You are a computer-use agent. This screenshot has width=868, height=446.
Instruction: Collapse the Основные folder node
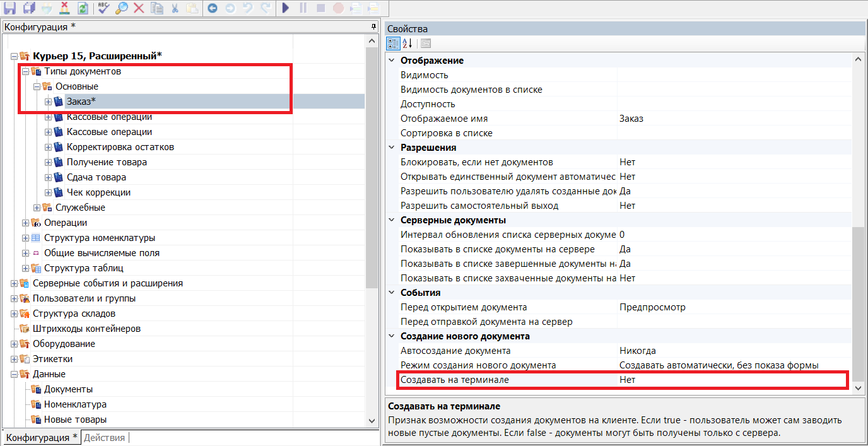point(37,86)
